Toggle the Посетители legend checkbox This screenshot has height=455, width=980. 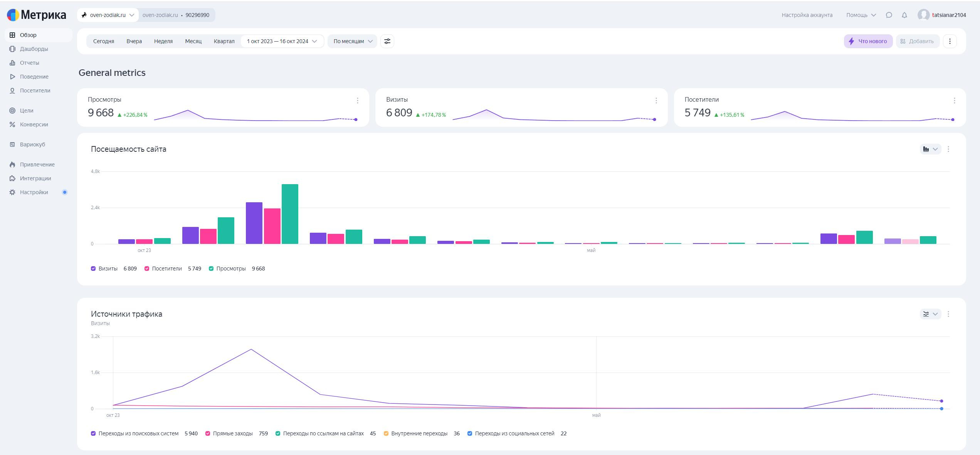(x=147, y=269)
